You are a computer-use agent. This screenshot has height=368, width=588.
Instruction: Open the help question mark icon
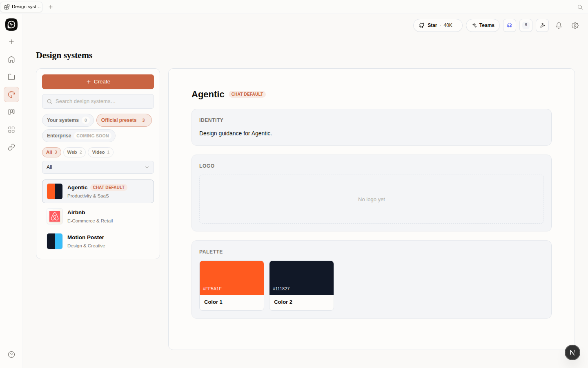tap(11, 355)
